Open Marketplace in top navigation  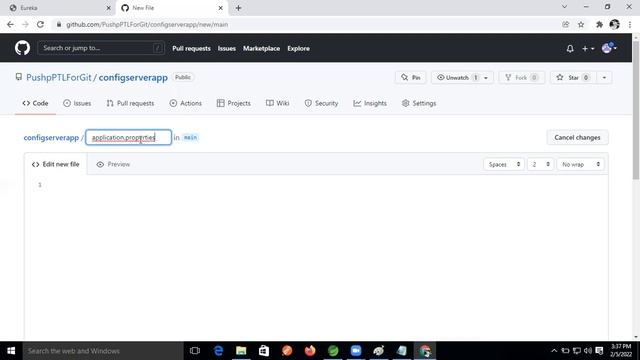262,48
